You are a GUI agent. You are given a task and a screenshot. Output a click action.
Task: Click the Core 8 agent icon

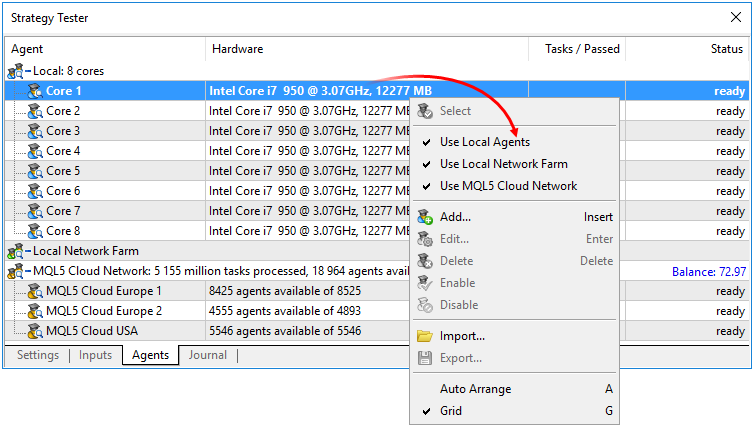coord(35,231)
